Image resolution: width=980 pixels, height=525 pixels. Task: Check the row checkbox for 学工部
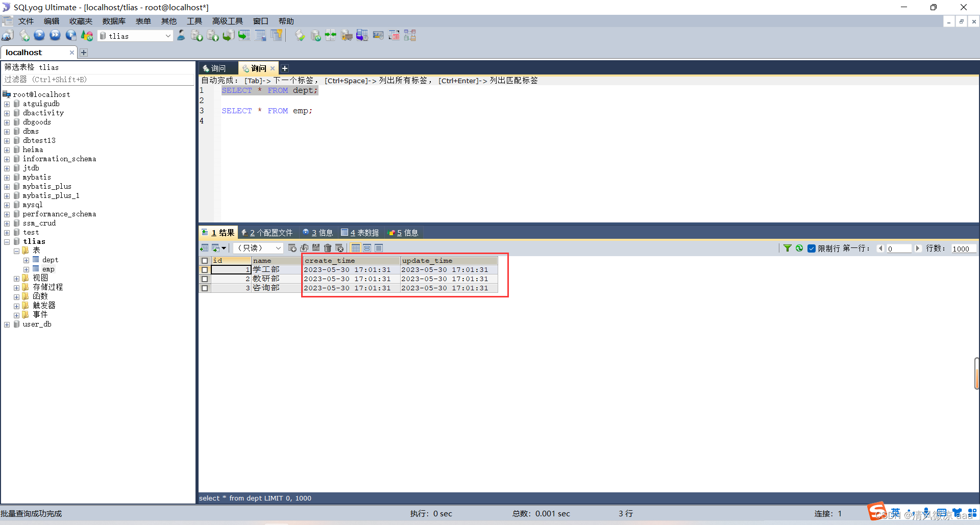(x=205, y=270)
